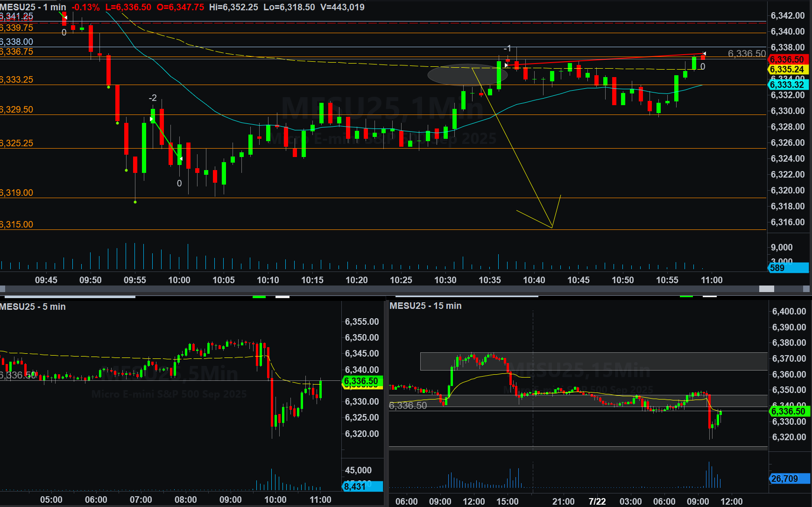812x507 pixels.
Task: Click the horizontal scrollbar thumb under 1 min chart
Action: pyautogui.click(x=766, y=289)
